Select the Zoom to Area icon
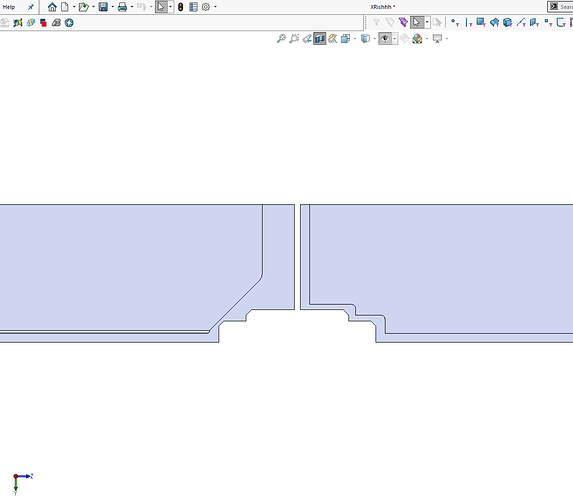This screenshot has width=573, height=500. point(294,38)
